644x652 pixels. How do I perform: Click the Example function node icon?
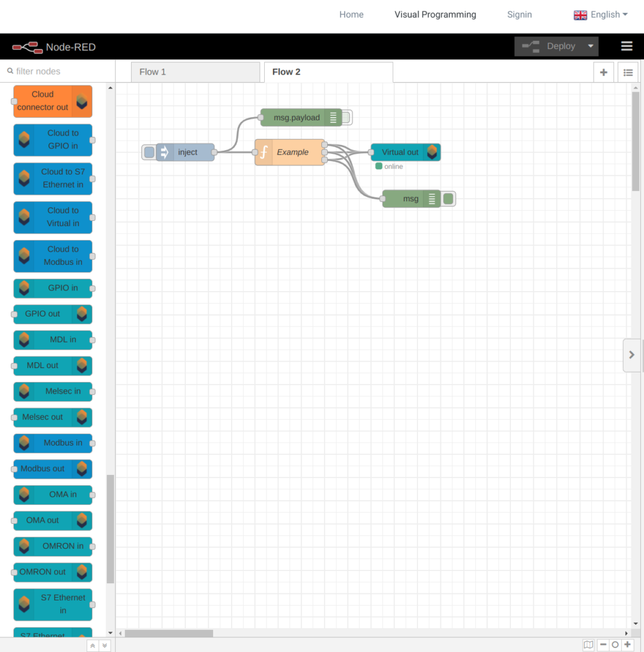[x=264, y=152]
